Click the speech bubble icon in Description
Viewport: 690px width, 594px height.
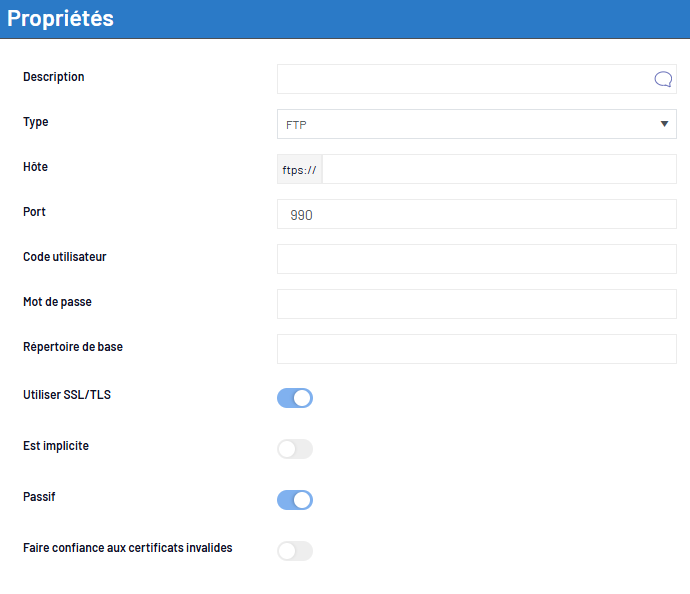[663, 79]
